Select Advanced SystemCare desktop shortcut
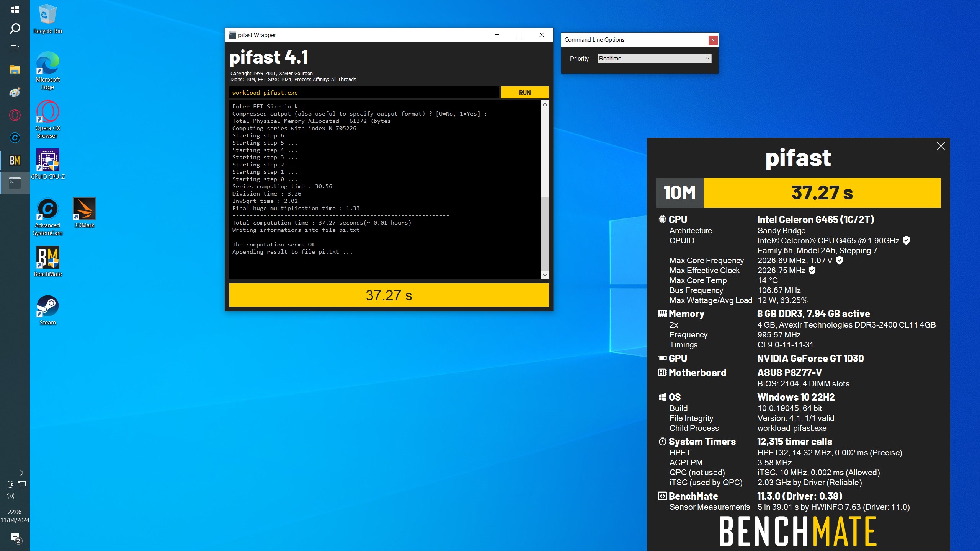This screenshot has height=551, width=980. click(x=47, y=217)
